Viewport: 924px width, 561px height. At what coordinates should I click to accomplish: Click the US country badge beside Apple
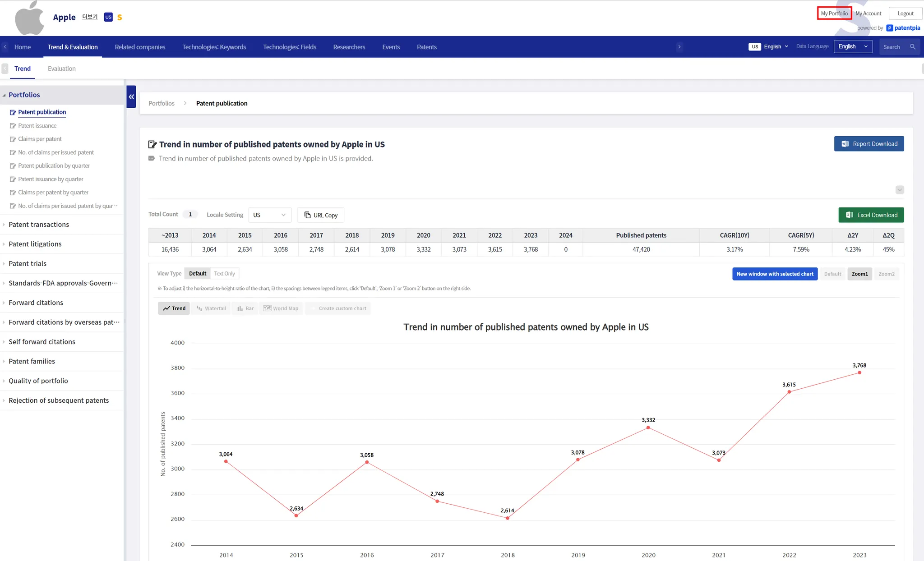[x=108, y=17]
